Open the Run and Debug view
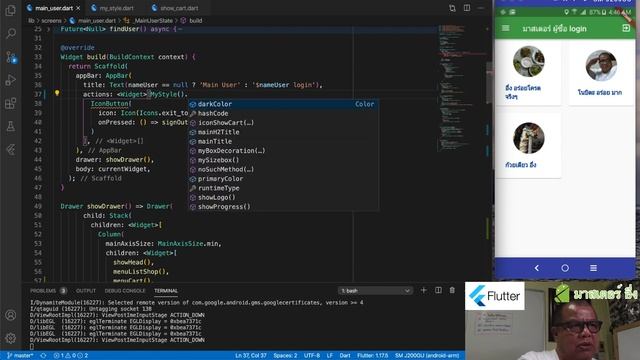The width and height of the screenshot is (640, 360). [11, 80]
